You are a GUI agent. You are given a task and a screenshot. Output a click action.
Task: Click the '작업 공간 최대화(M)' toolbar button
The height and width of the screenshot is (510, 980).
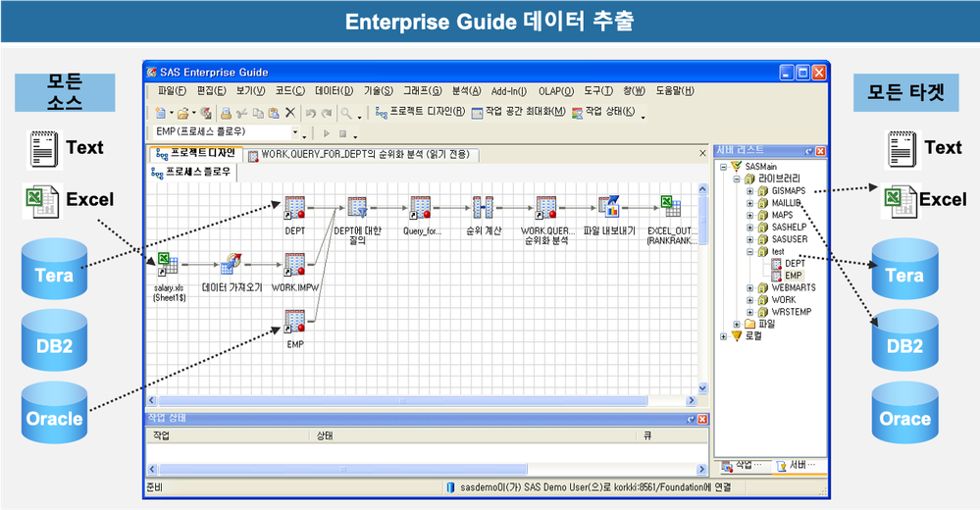pos(518,112)
